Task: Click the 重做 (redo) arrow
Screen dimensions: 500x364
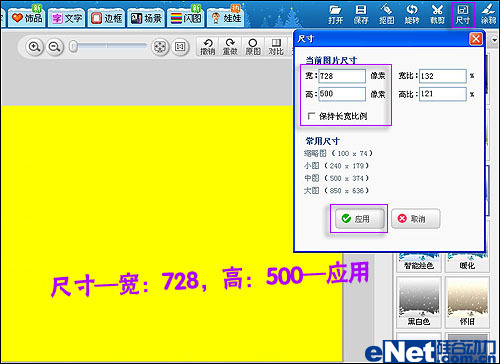Action: pyautogui.click(x=230, y=47)
